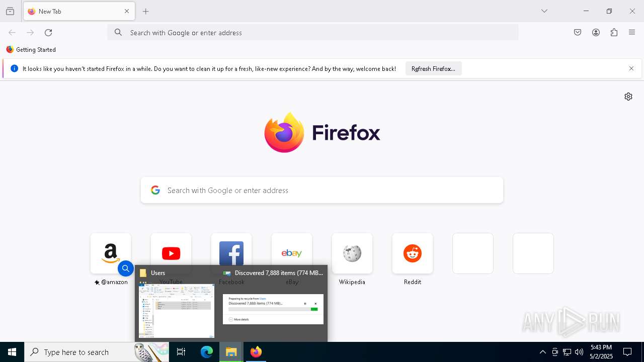Show hidden system tray icons
644x362 pixels.
(x=542, y=352)
